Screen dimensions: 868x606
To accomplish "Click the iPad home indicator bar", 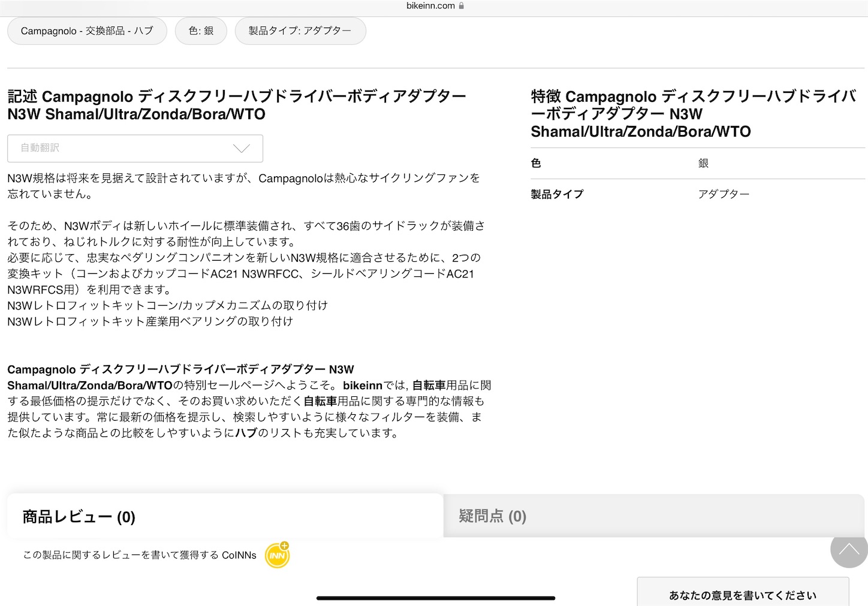I will [436, 598].
